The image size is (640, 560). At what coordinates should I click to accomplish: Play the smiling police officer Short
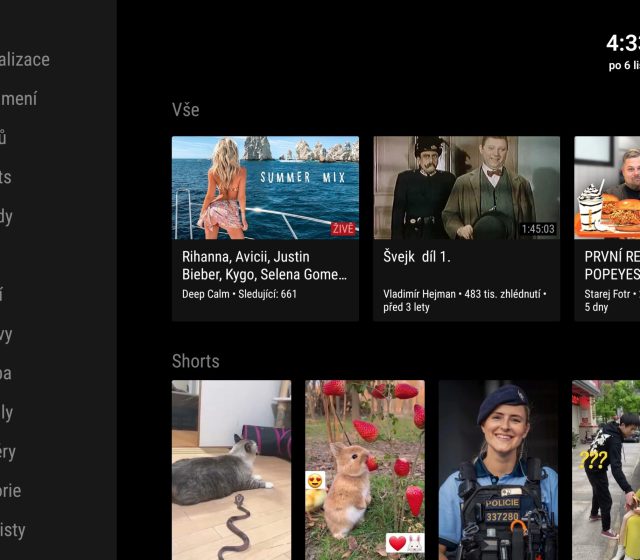498,469
